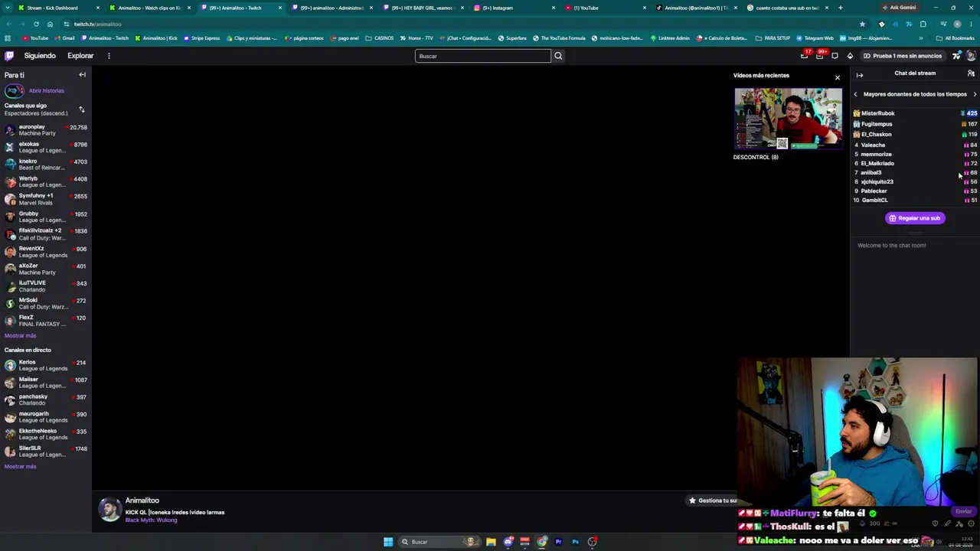Open the whispers speech bubble icon

(835, 56)
